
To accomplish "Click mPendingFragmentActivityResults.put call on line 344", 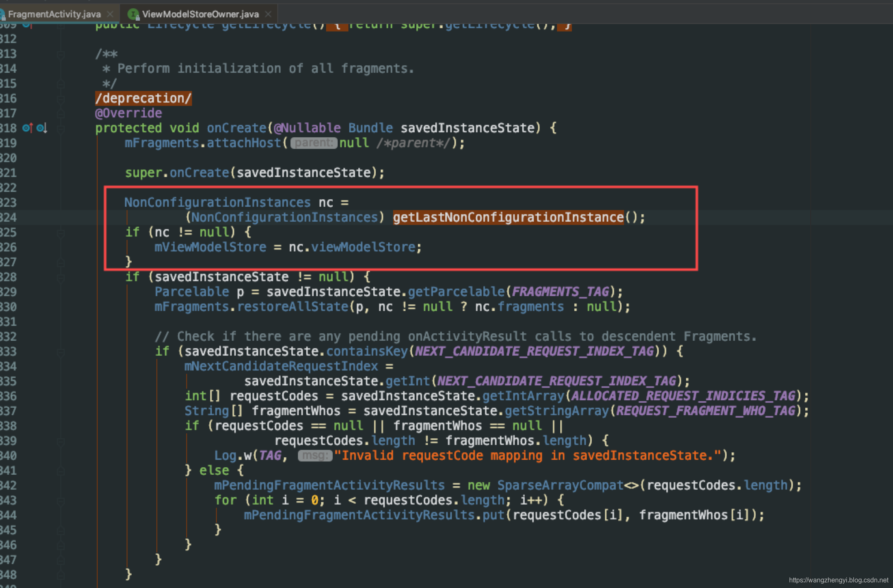I will point(374,515).
